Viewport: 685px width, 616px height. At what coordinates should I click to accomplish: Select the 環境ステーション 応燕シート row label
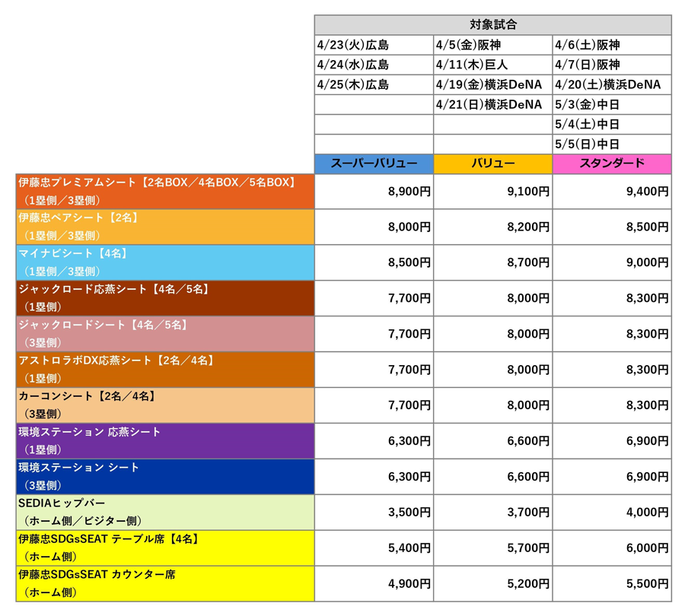[x=165, y=441]
